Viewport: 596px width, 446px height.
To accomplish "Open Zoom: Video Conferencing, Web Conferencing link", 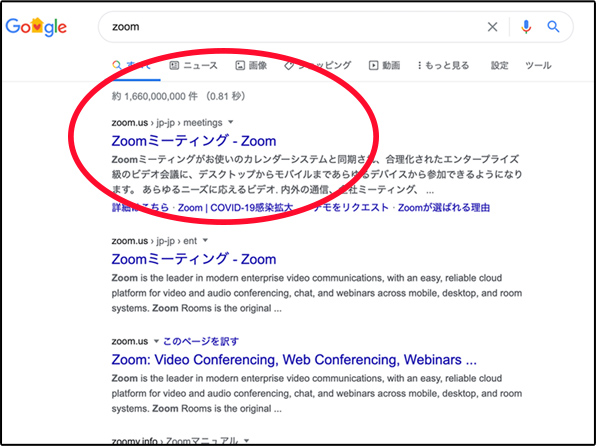I will pyautogui.click(x=294, y=359).
